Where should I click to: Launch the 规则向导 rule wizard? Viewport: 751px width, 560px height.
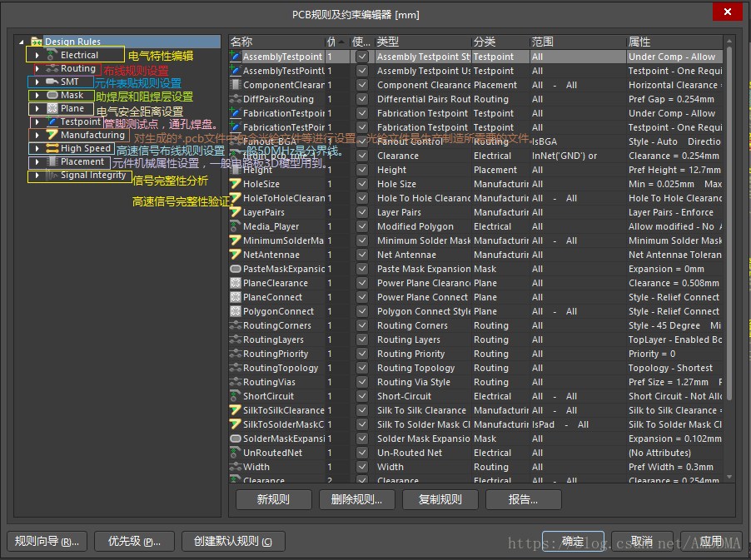[47, 542]
